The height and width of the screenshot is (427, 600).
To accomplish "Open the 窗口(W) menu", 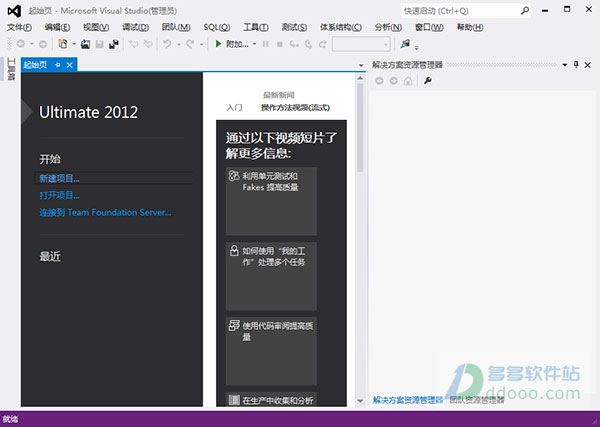I will tap(429, 28).
